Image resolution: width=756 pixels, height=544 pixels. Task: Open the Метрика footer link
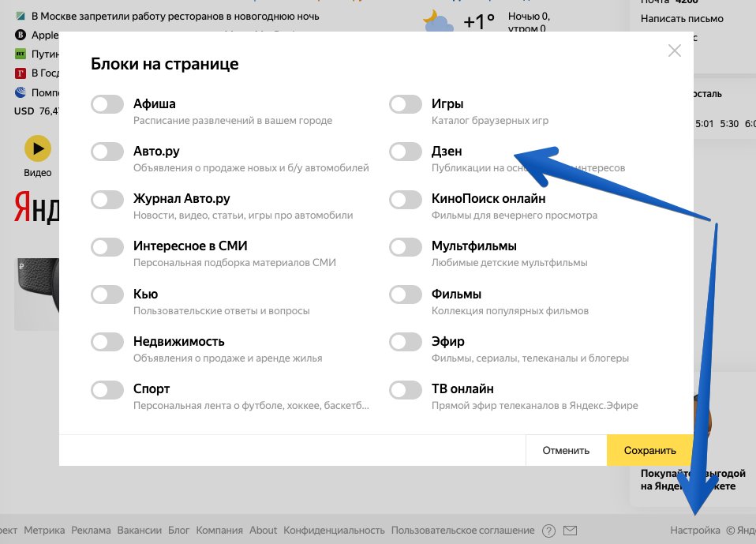[x=44, y=530]
